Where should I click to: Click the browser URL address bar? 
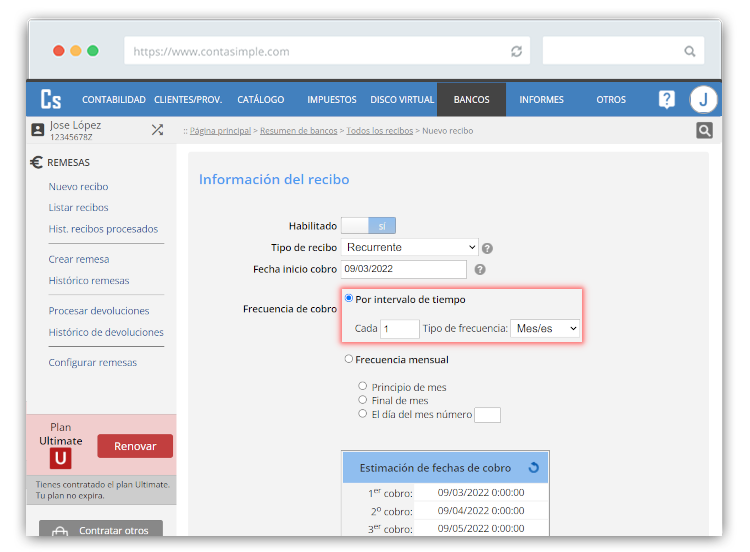click(327, 51)
